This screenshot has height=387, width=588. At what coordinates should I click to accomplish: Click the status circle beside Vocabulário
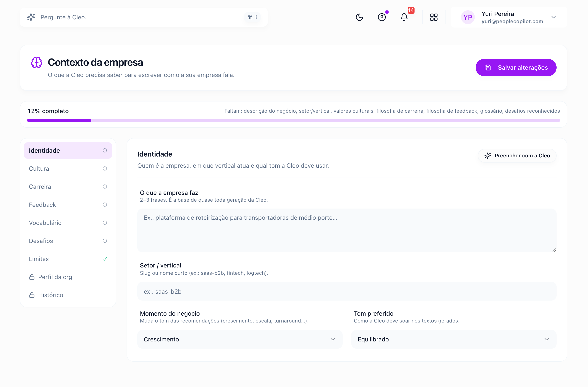pos(105,223)
